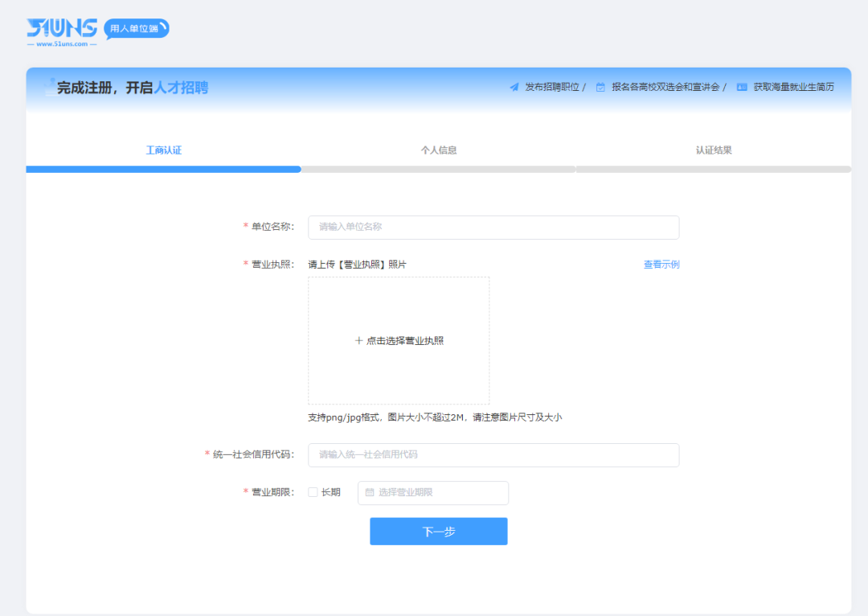Focus the 单位名称 input field
This screenshot has height=616, width=868.
(493, 228)
